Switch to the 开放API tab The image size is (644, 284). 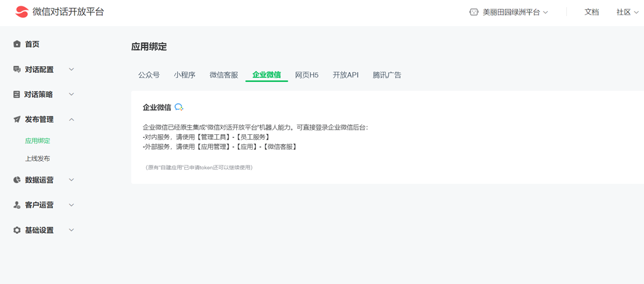(345, 75)
